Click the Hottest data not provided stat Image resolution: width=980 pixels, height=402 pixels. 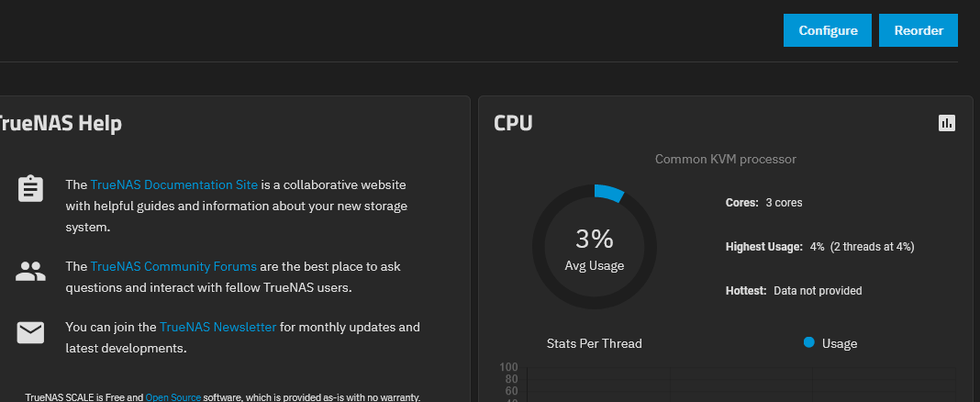pos(794,291)
